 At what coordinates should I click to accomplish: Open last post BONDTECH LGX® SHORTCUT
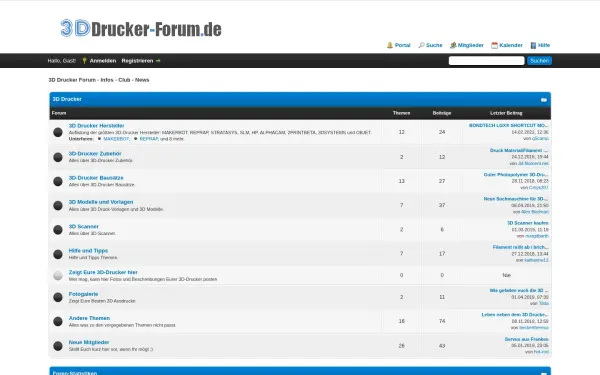509,126
